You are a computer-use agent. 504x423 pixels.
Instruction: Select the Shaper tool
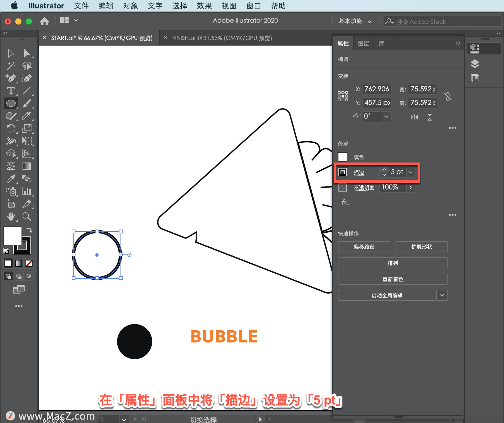tap(11, 116)
